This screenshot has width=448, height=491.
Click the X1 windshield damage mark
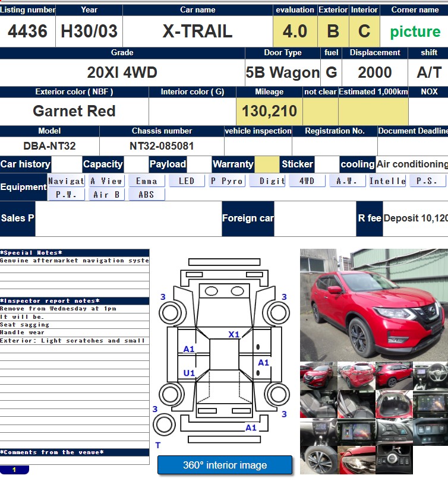pos(234,334)
